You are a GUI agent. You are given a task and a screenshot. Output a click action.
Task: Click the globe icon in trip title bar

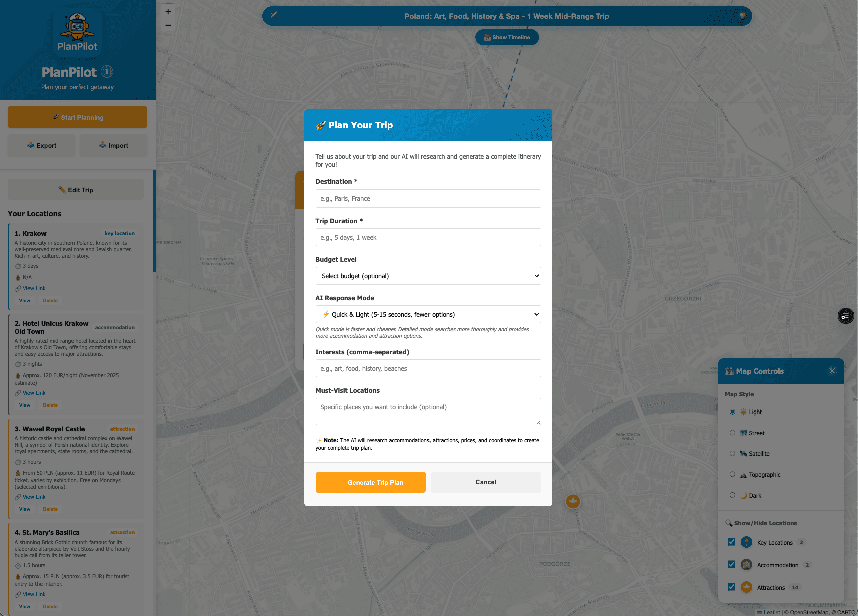(743, 16)
